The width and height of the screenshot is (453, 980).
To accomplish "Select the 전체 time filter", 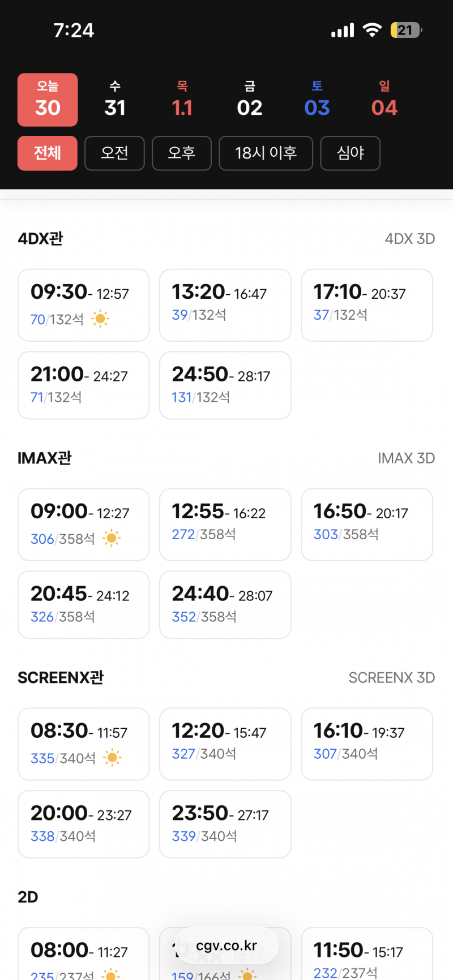I will click(48, 153).
